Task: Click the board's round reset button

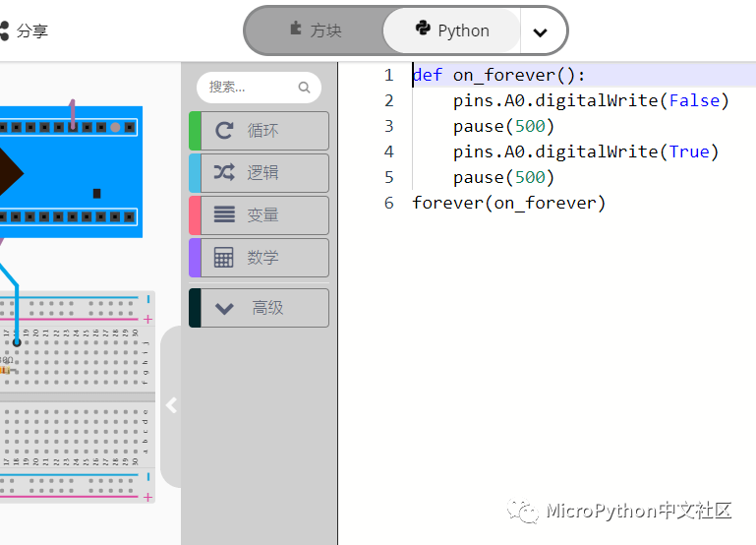Action: coord(115,127)
